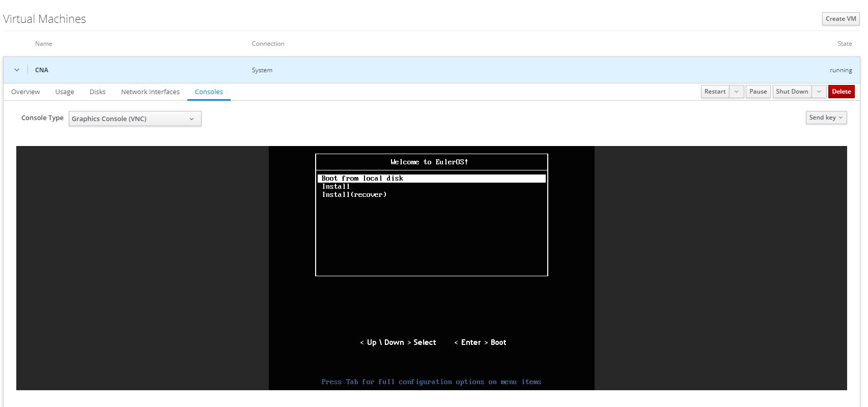Collapse the CNA virtual machine row
This screenshot has height=407, width=868.
tap(17, 70)
